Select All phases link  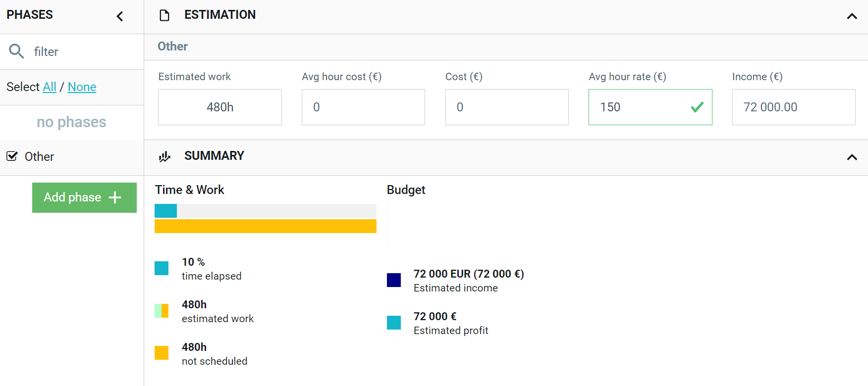click(50, 87)
